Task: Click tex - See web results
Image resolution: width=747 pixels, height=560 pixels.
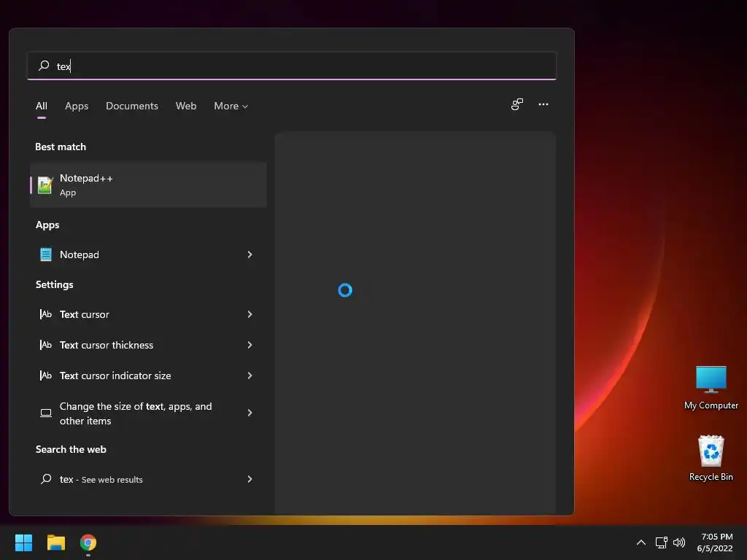Action: click(x=148, y=479)
